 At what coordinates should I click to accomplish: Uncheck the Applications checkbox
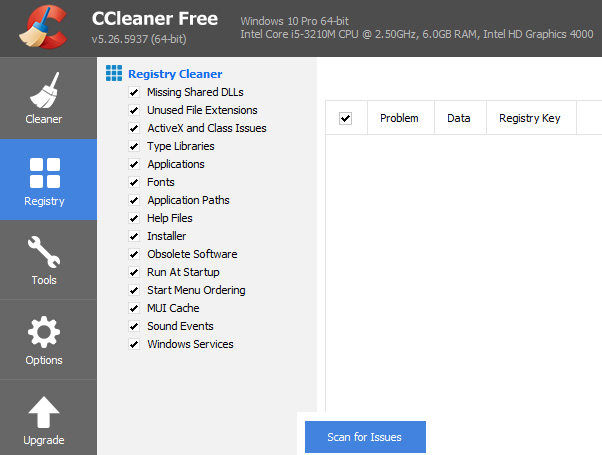tap(134, 164)
